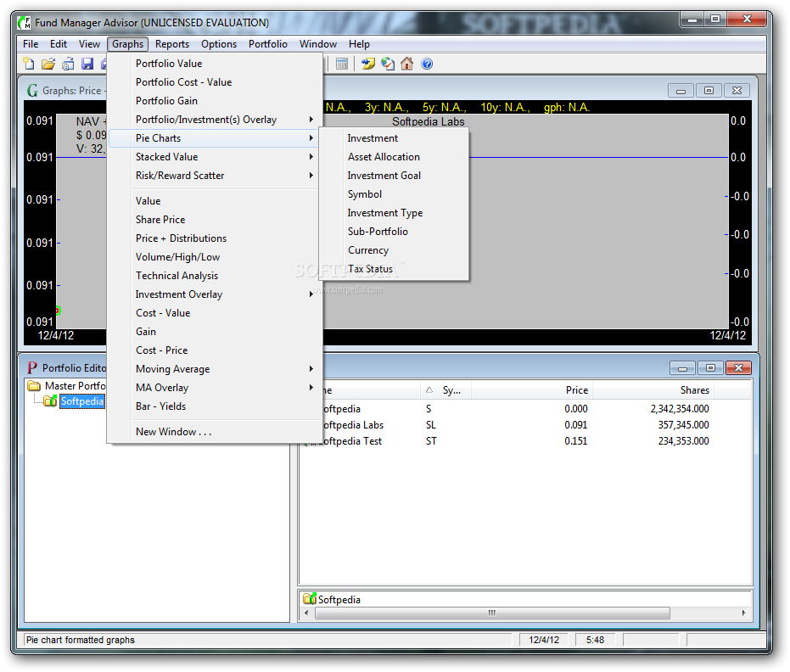The height and width of the screenshot is (672, 790).
Task: Click the Fund Manager title bar icon
Action: 24,23
